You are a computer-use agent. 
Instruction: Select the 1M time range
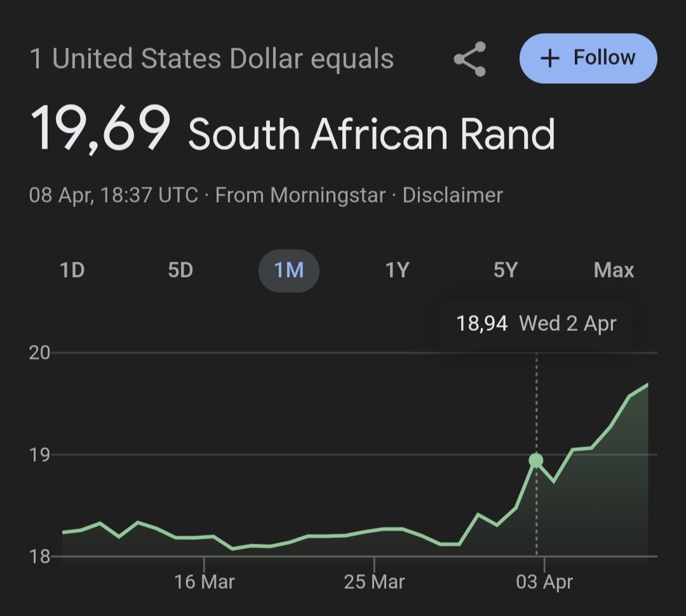[289, 271]
